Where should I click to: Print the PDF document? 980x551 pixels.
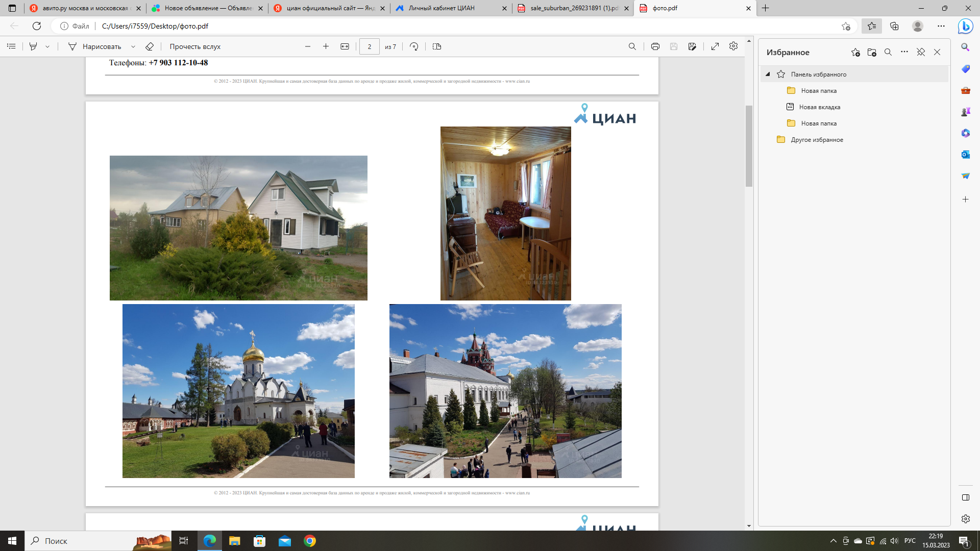coord(655,46)
